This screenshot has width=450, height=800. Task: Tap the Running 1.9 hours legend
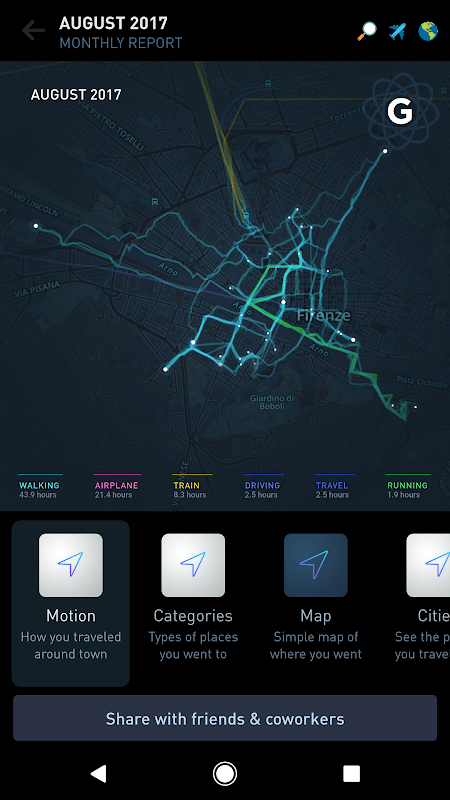pyautogui.click(x=407, y=488)
